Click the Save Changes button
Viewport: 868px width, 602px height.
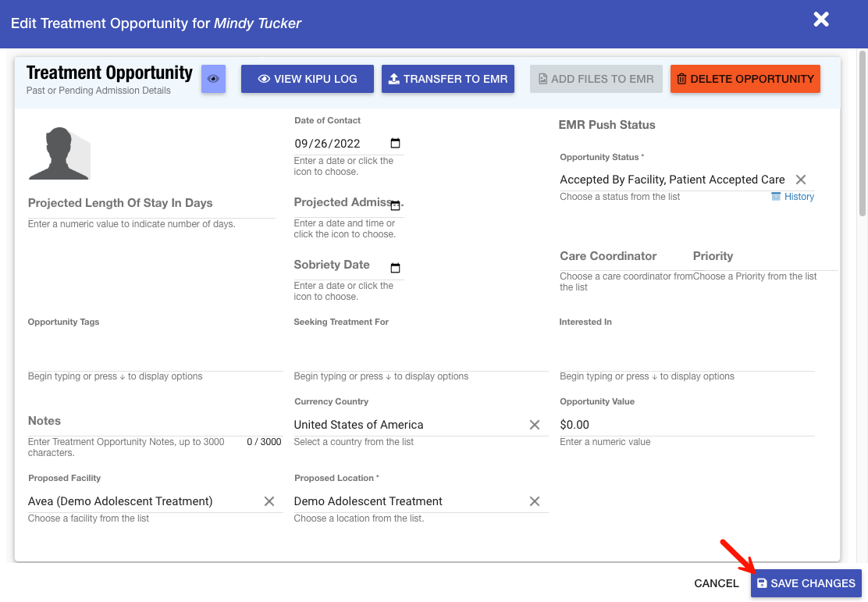[806, 583]
